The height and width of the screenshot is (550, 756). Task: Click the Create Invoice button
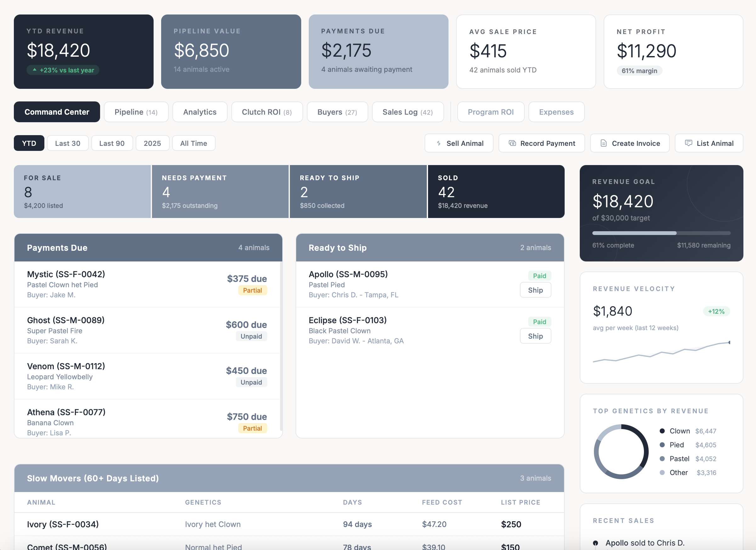pyautogui.click(x=630, y=143)
